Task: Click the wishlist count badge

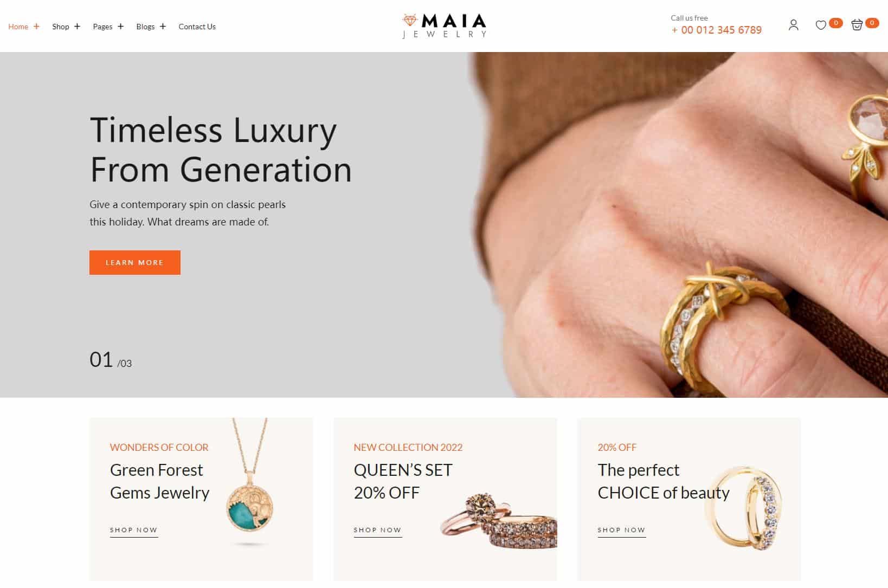Action: (836, 23)
